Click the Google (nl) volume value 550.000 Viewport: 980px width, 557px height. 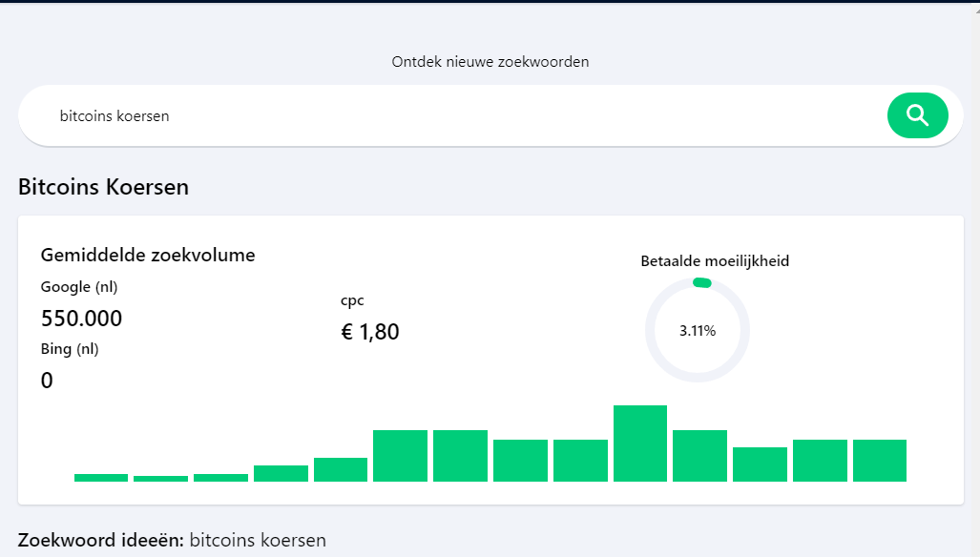81,319
